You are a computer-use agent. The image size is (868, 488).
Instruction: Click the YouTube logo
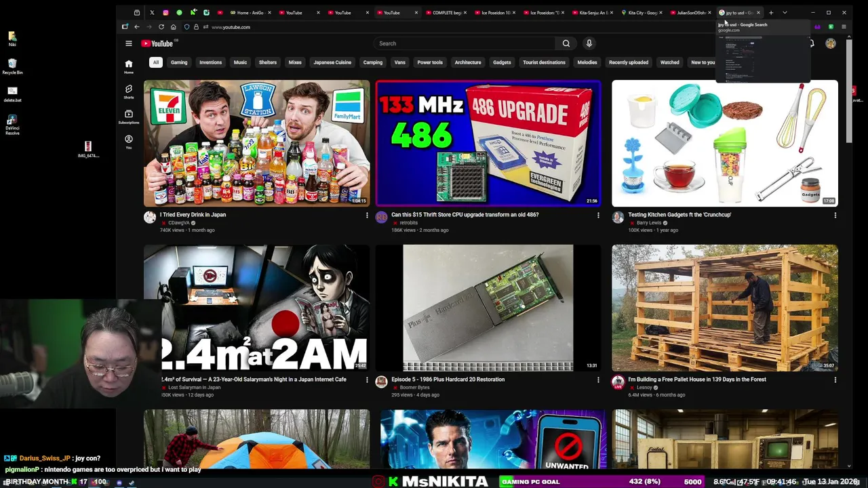[x=159, y=43]
